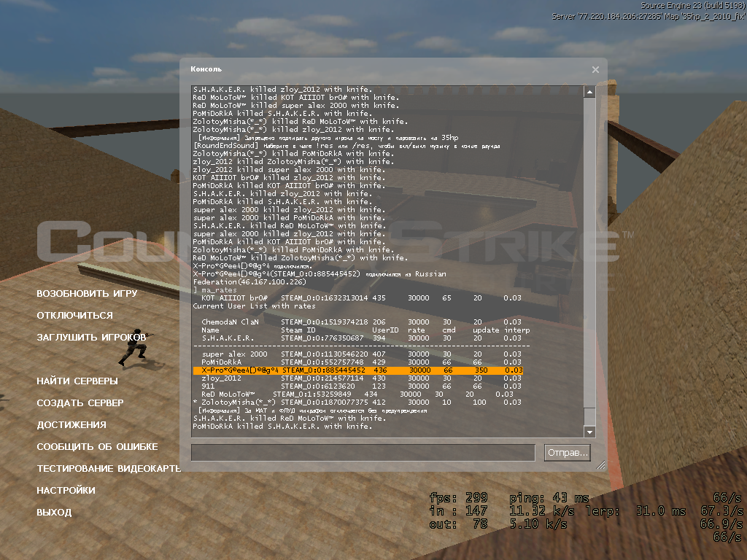
Task: Click the 'ping: 43 ms' net graph readout
Action: pyautogui.click(x=549, y=498)
